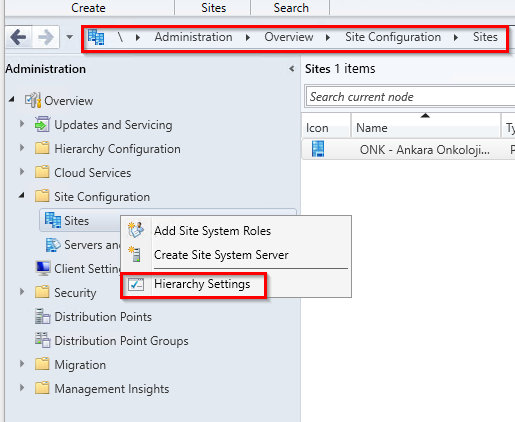Collapse the Administration navigation pane
The width and height of the screenshot is (515, 422).
click(x=292, y=69)
